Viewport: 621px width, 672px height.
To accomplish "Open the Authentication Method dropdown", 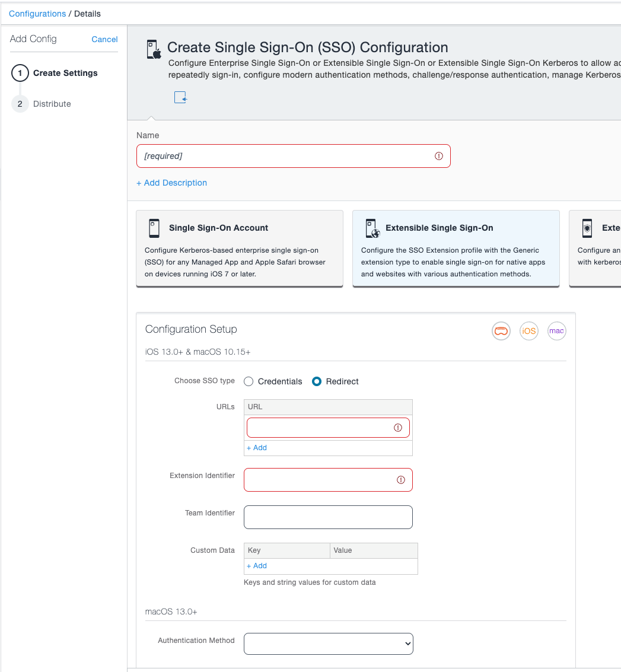I will click(328, 644).
